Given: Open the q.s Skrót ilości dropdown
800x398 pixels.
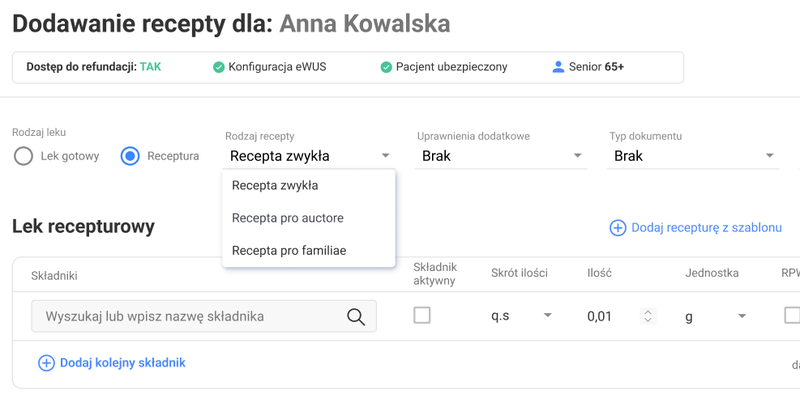Looking at the screenshot, I should point(521,316).
